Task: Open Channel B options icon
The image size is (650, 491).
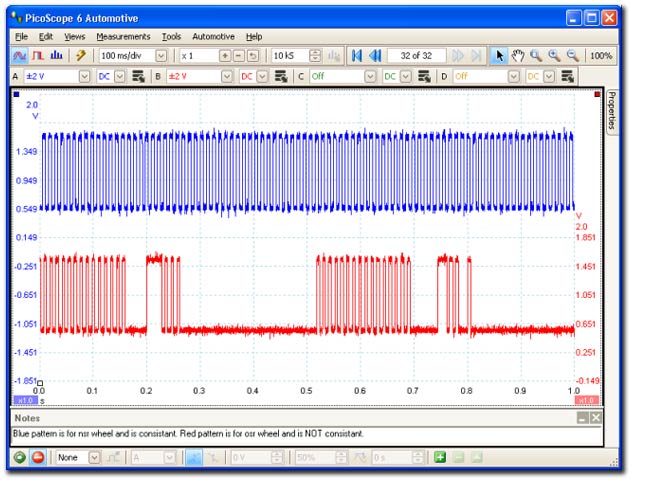Action: tap(281, 77)
